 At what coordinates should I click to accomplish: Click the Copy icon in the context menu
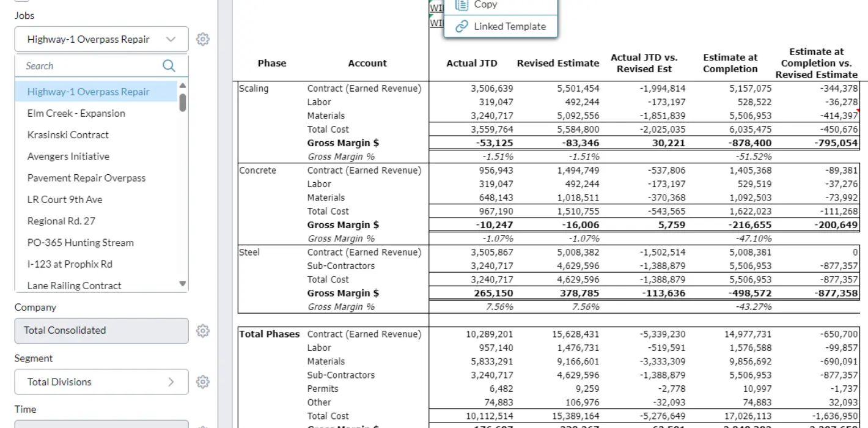(x=462, y=4)
